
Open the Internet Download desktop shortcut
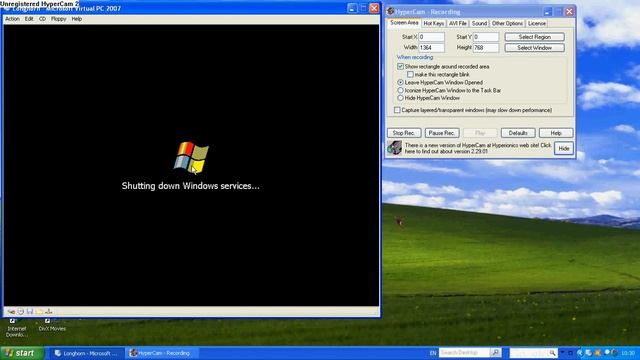(x=17, y=328)
